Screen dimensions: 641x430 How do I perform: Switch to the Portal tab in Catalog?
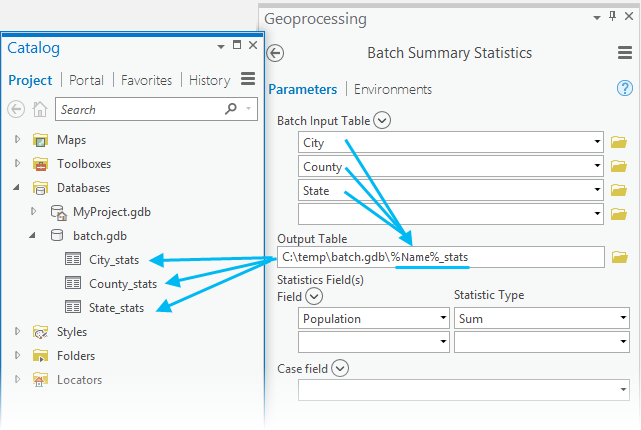87,80
